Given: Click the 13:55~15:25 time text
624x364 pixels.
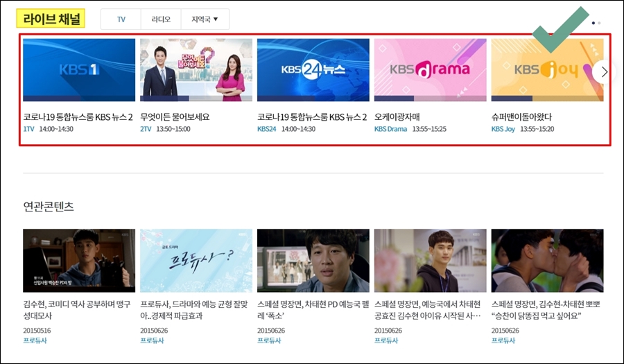Looking at the screenshot, I should 429,129.
